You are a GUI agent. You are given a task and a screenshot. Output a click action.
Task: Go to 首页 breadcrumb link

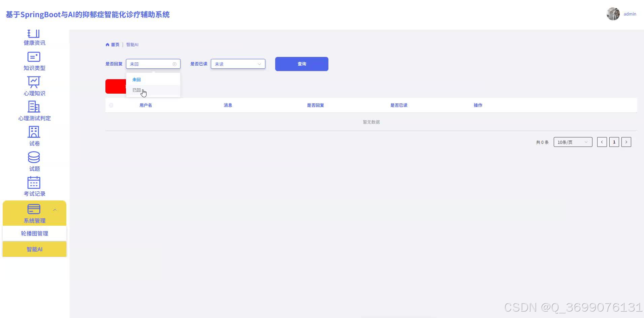(115, 44)
